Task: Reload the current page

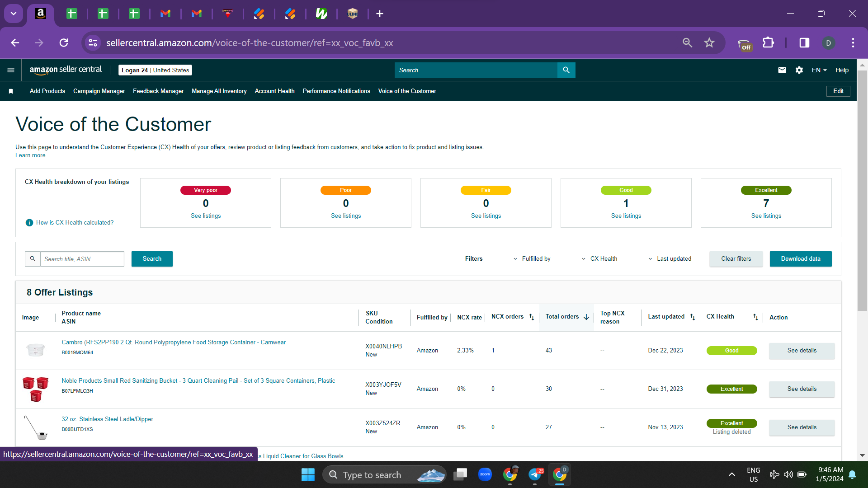Action: (64, 43)
